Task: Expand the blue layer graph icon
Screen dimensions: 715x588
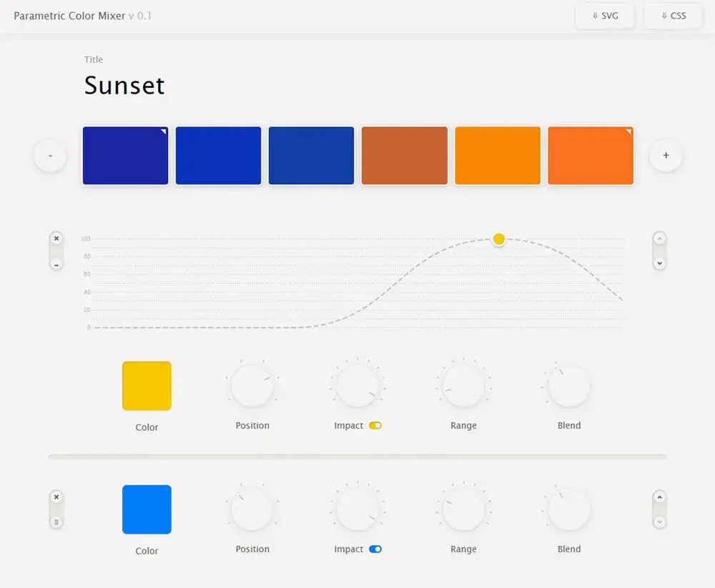Action: tap(56, 522)
